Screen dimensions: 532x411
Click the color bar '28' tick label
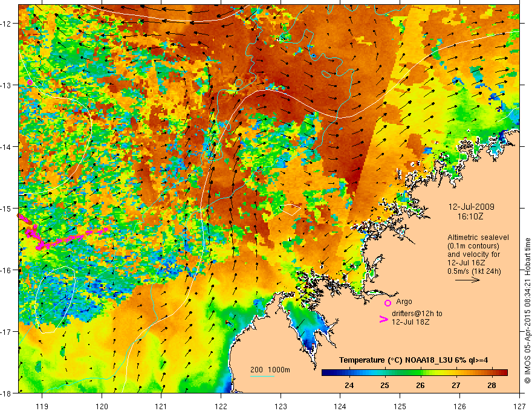(x=491, y=385)
